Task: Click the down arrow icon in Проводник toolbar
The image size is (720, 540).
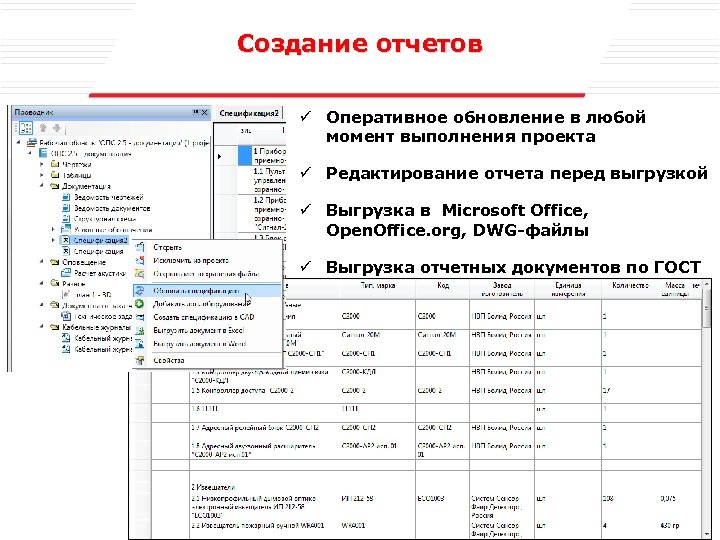Action: coord(57,128)
